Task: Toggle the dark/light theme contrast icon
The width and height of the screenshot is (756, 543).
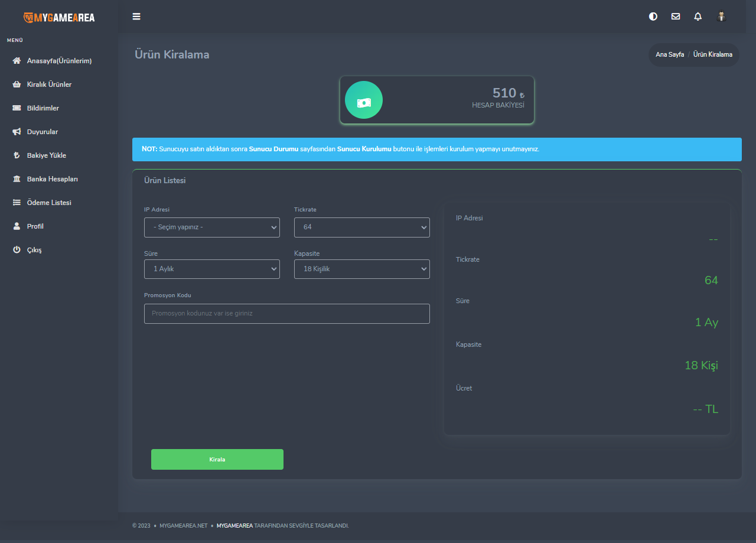Action: 653,17
